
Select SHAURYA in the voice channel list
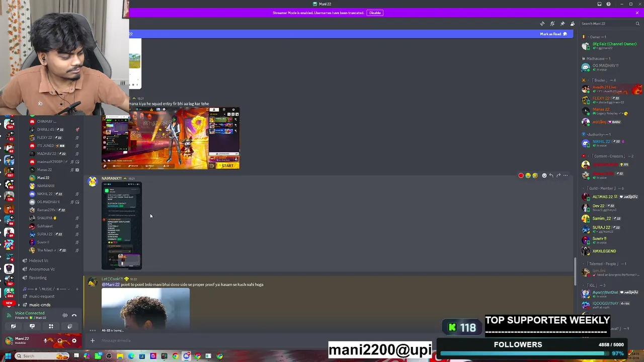point(53,218)
